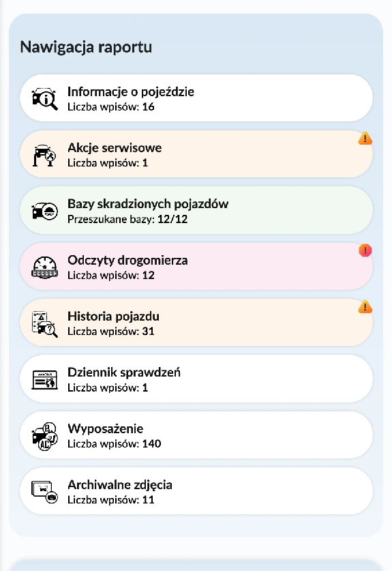The image size is (392, 571).
Task: Jump to Dziennik sprawdzeń section
Action: [x=196, y=379]
